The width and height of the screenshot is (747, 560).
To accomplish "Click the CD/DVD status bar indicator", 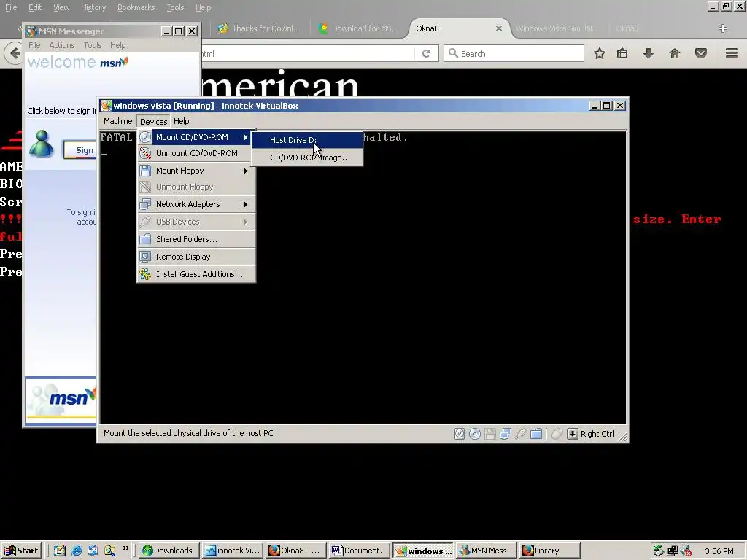I will tap(475, 434).
